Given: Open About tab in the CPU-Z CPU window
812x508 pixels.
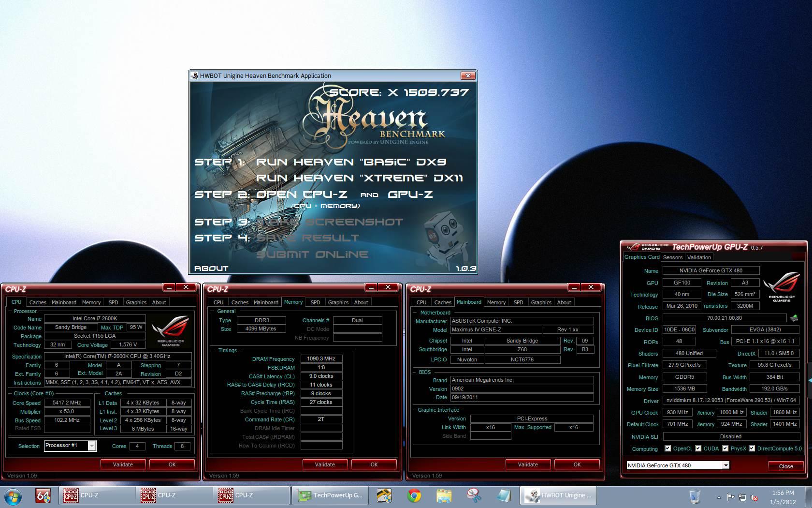Looking at the screenshot, I should point(159,302).
